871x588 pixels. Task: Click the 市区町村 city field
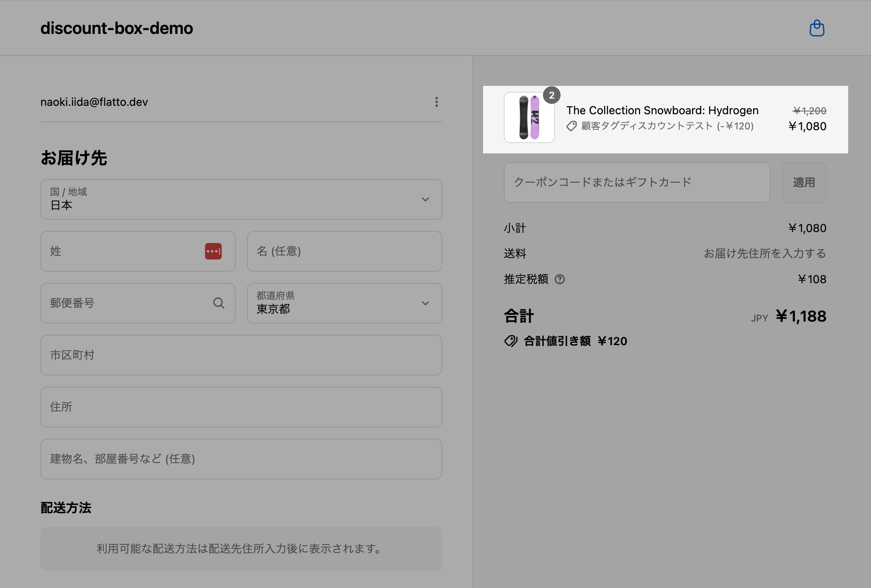pyautogui.click(x=241, y=355)
